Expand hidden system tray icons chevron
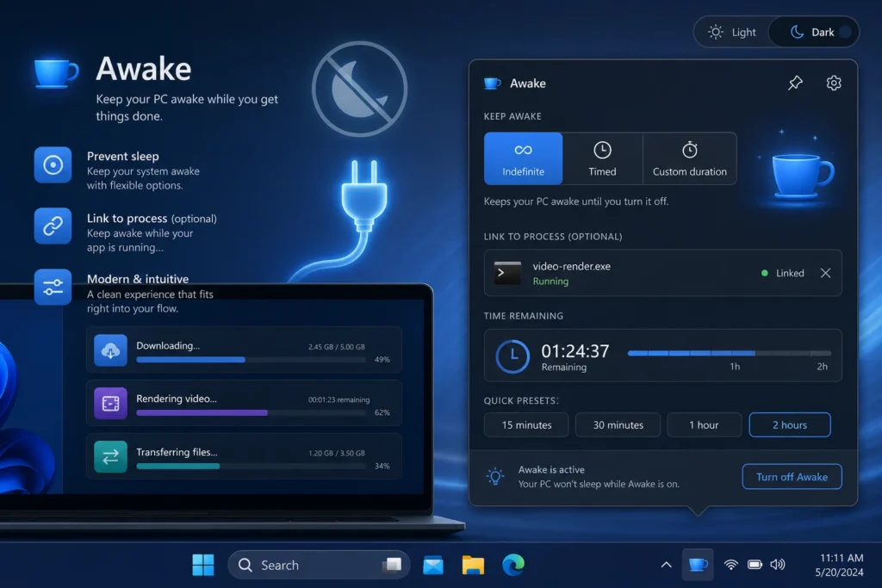 tap(666, 565)
